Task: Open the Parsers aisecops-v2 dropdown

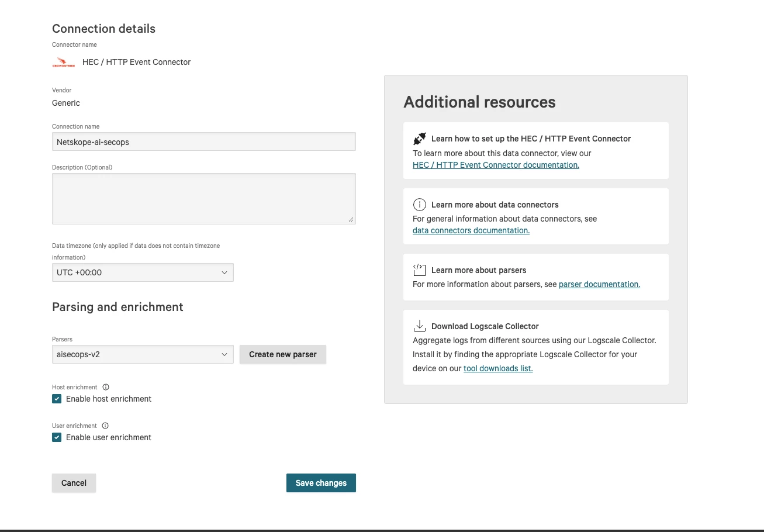Action: (143, 354)
